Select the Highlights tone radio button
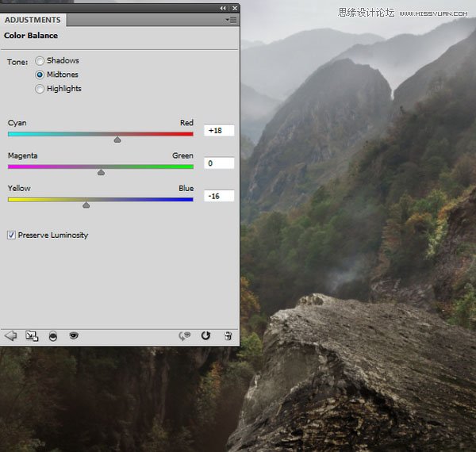Viewport: 476px width, 452px height. coord(40,89)
